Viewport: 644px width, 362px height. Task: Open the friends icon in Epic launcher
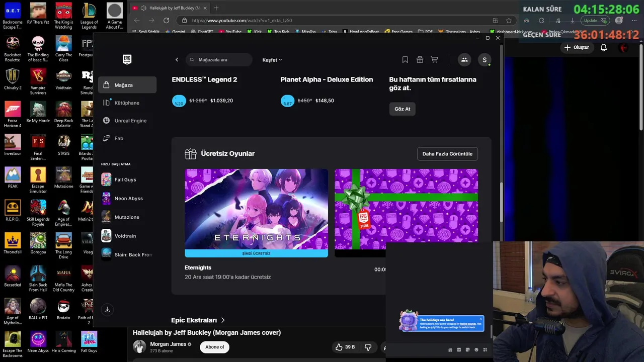(464, 60)
